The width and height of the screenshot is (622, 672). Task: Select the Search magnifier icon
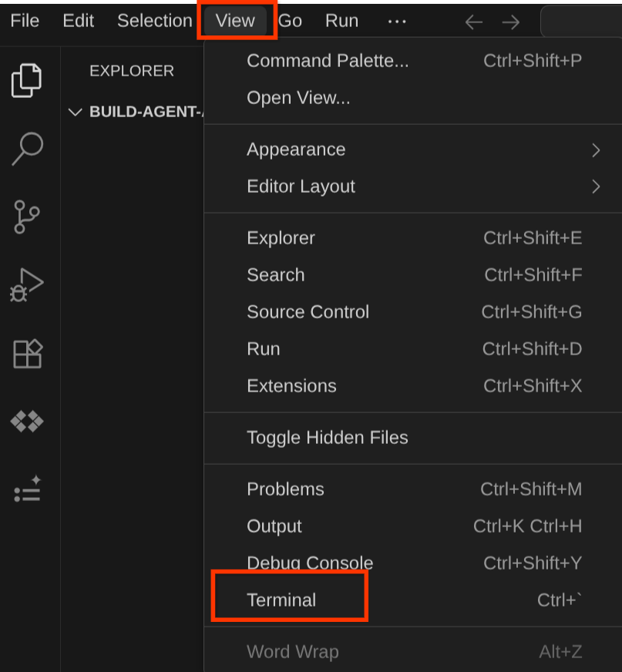pyautogui.click(x=28, y=149)
